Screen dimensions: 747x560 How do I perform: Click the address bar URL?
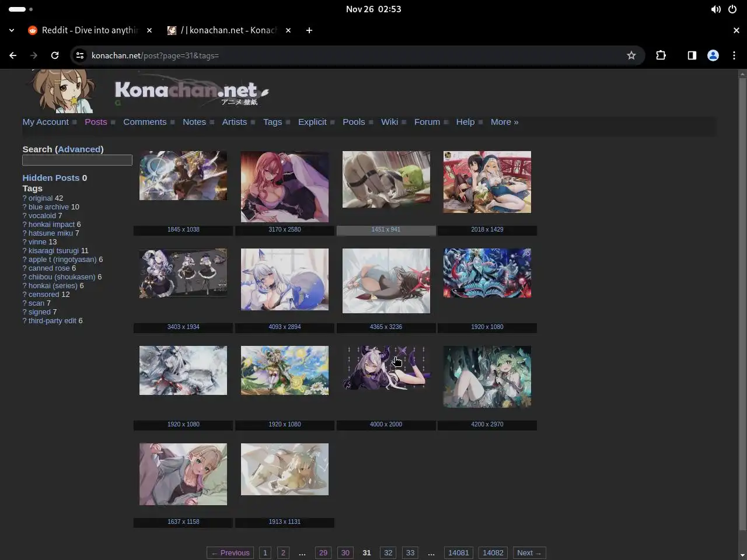(x=155, y=55)
